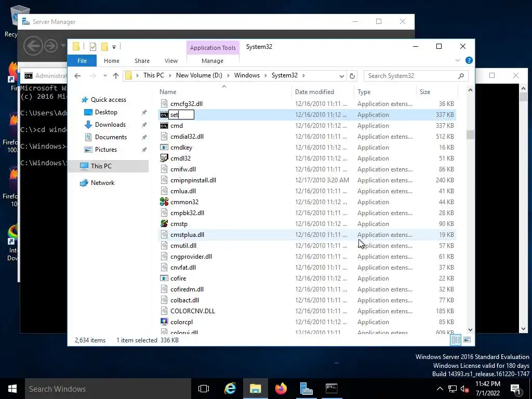This screenshot has width=532, height=399.
Task: Click the cmdkey application icon
Action: tap(164, 147)
